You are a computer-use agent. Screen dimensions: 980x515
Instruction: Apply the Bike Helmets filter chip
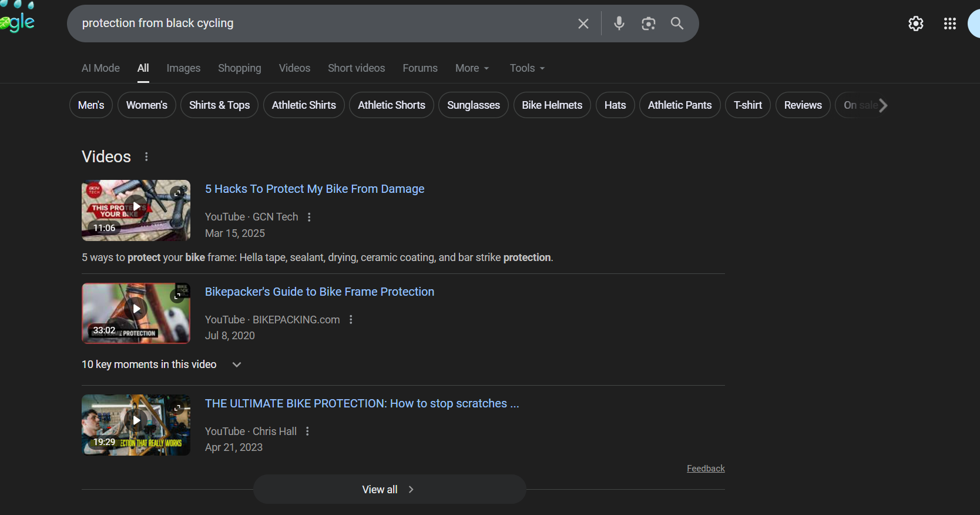552,105
